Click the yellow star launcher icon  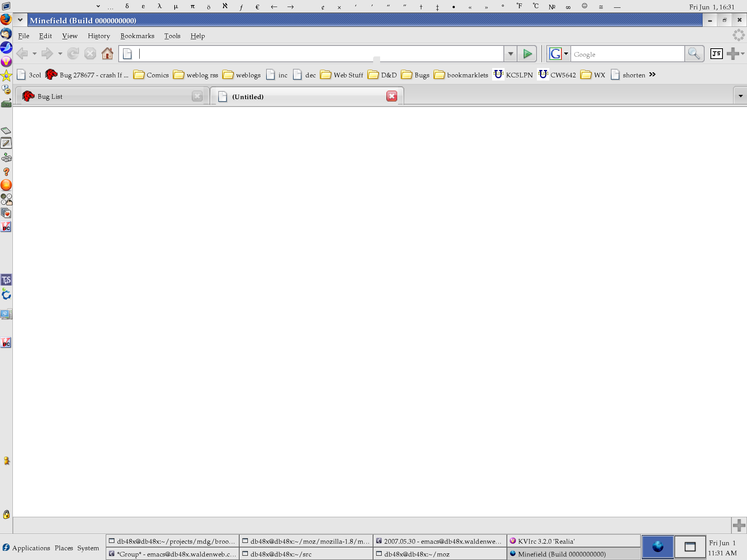tap(6, 76)
